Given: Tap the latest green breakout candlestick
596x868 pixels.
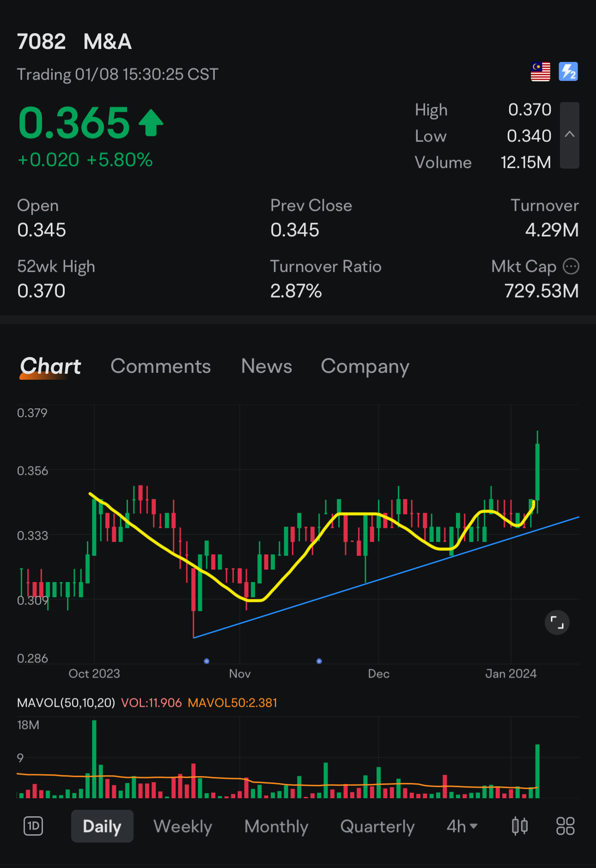Looking at the screenshot, I should point(537,471).
